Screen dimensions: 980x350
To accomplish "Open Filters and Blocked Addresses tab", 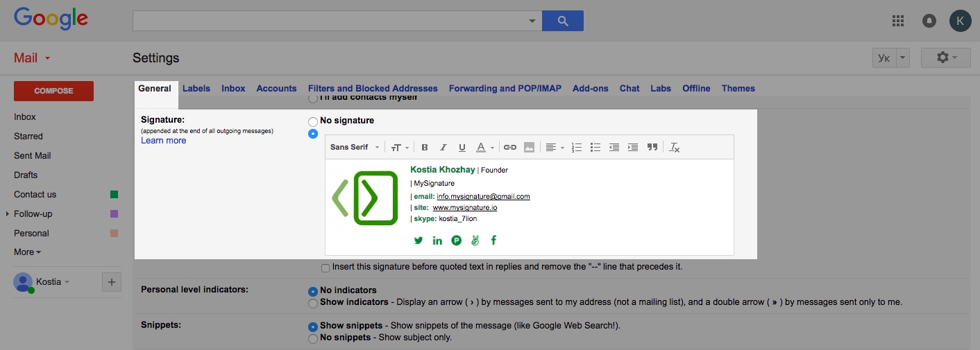I will pyautogui.click(x=373, y=89).
